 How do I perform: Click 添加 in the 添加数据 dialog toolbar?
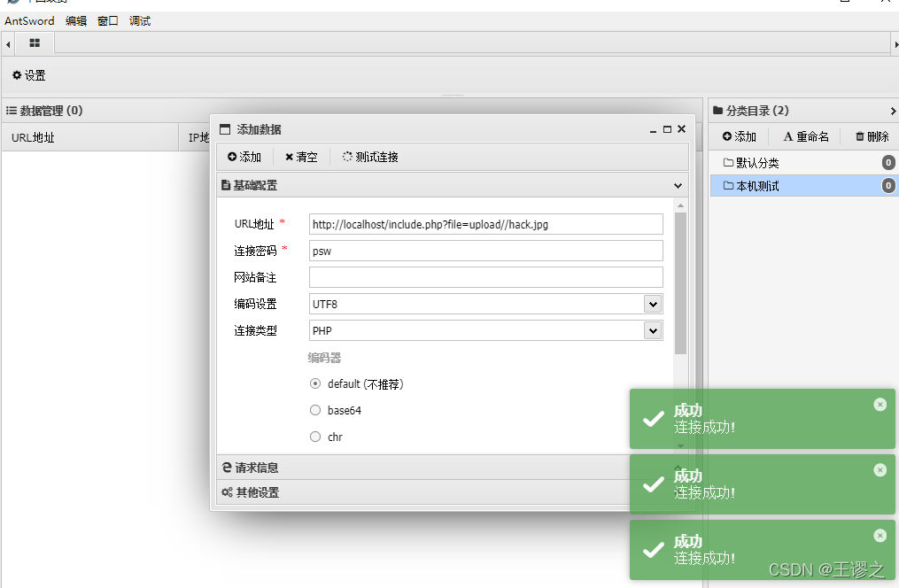244,157
